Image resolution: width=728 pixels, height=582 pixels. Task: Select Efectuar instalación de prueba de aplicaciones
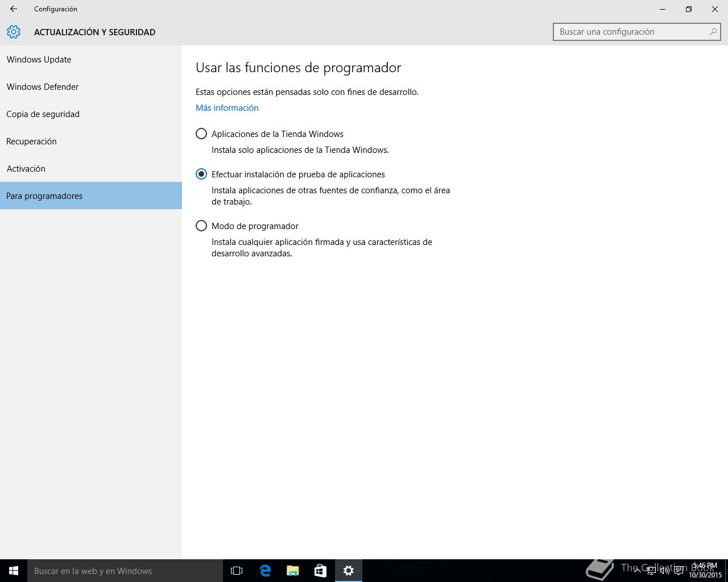pos(290,174)
